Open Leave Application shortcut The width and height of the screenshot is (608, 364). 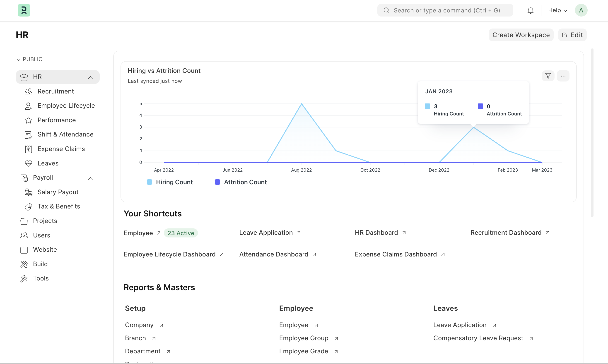[x=266, y=232]
